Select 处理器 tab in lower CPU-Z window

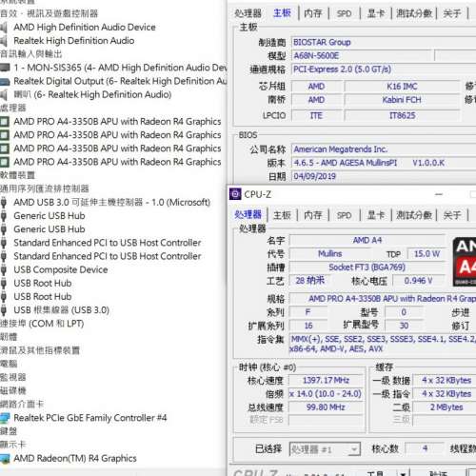(x=248, y=215)
